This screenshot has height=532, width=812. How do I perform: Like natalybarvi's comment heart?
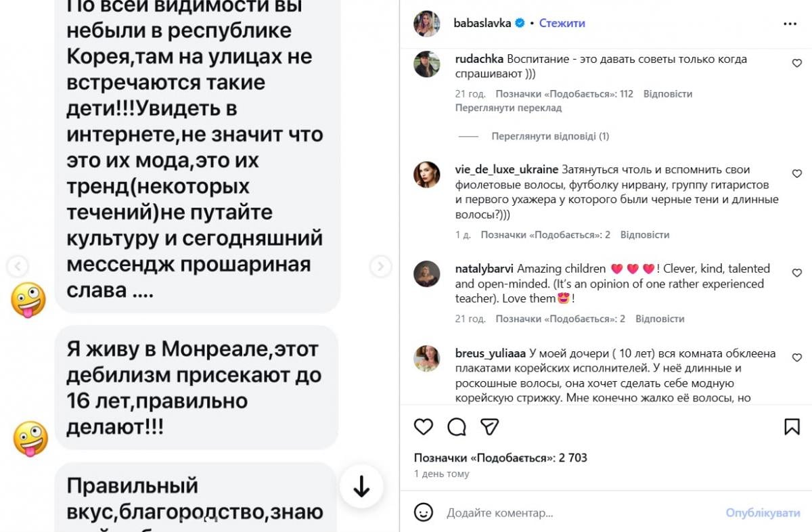[x=796, y=273]
